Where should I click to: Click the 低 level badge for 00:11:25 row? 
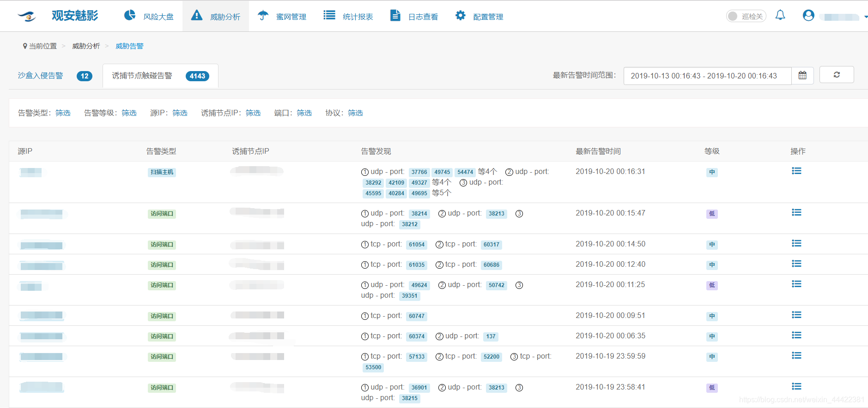[x=712, y=285]
